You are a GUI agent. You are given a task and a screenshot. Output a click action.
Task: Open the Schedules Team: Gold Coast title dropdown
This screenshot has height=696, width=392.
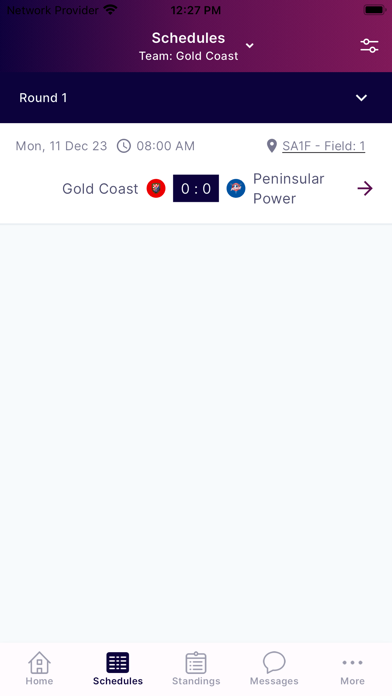(189, 46)
